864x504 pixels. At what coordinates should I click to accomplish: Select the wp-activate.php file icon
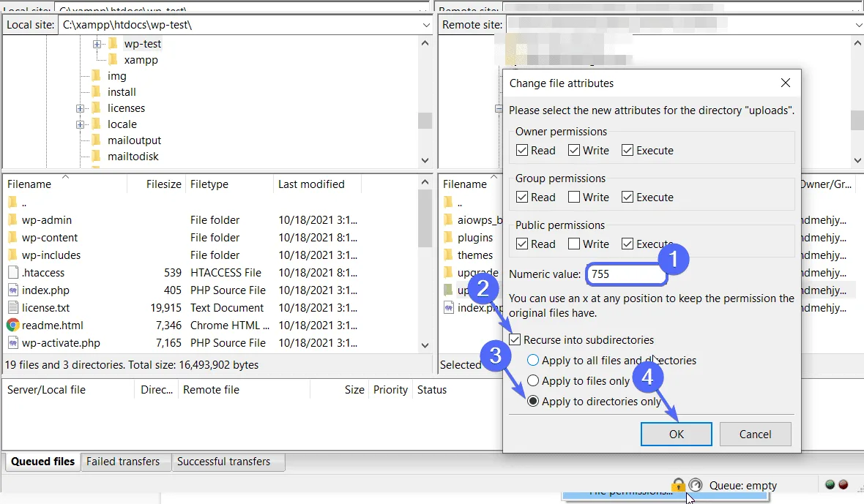point(13,343)
